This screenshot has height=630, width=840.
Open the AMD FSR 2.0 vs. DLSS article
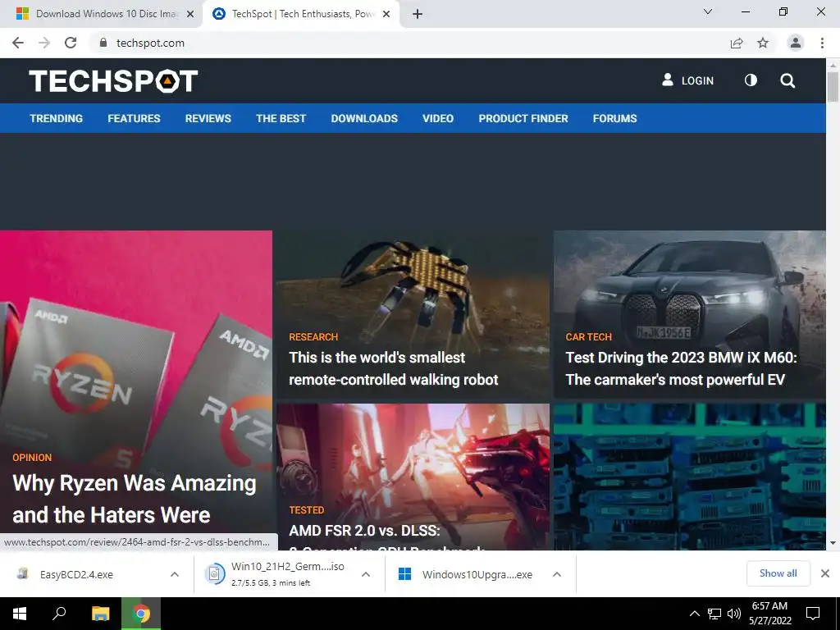click(x=364, y=531)
